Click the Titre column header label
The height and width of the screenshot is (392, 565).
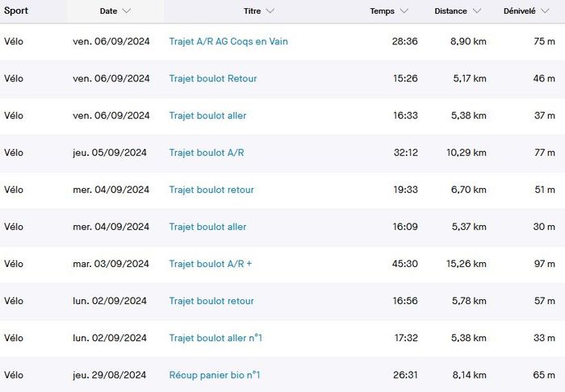[x=252, y=11]
